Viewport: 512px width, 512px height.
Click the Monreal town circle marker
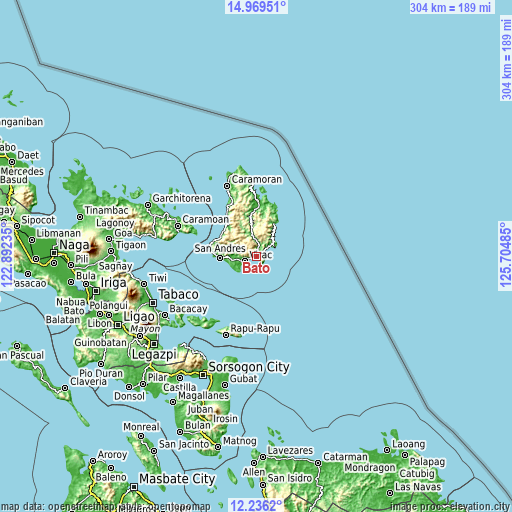click(141, 436)
